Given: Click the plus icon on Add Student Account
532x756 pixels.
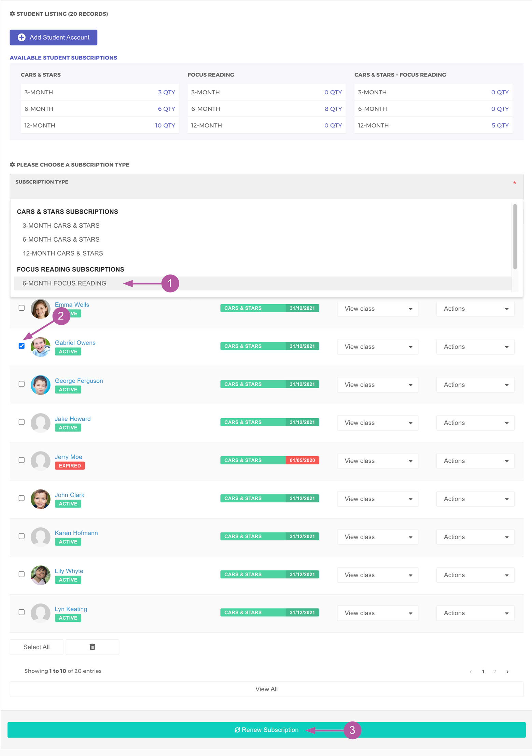Looking at the screenshot, I should (22, 38).
